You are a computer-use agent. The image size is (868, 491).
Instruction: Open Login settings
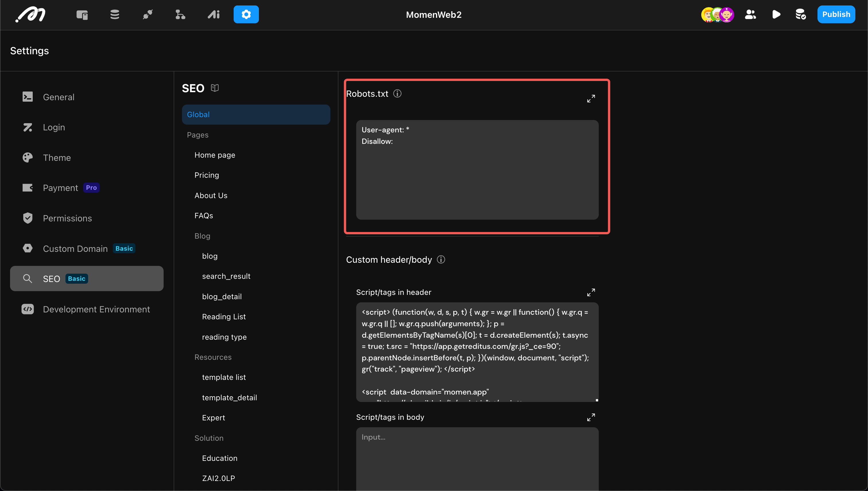pos(87,127)
